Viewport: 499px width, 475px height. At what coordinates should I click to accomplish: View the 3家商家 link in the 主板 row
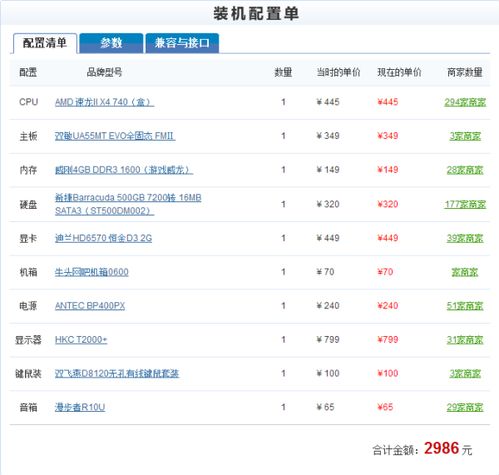pos(465,136)
